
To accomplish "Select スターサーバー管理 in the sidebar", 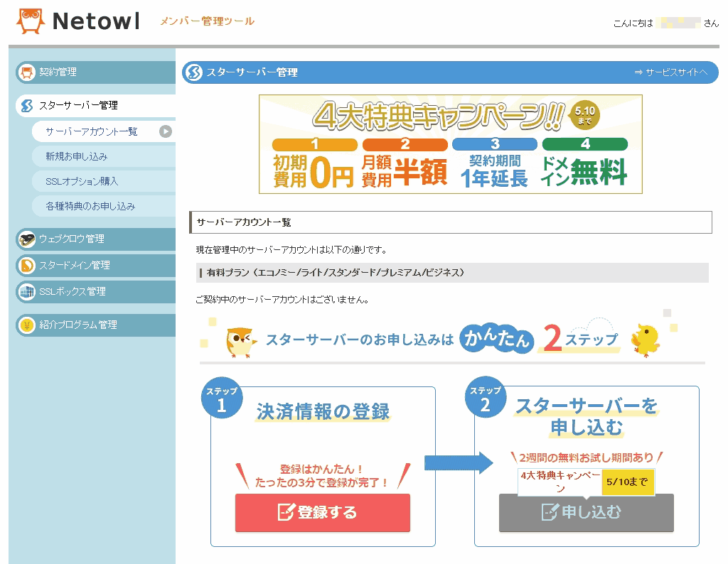I will [x=96, y=106].
